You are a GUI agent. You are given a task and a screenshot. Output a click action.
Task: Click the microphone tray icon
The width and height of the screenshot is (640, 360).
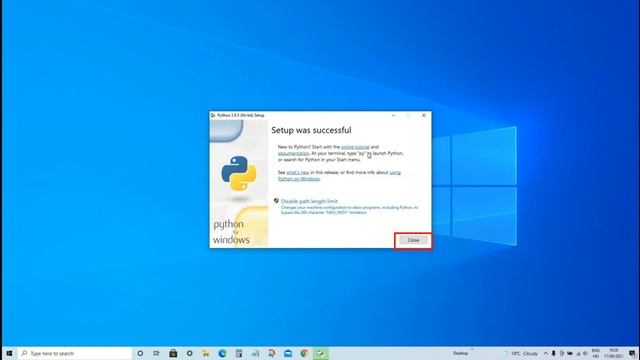553,353
